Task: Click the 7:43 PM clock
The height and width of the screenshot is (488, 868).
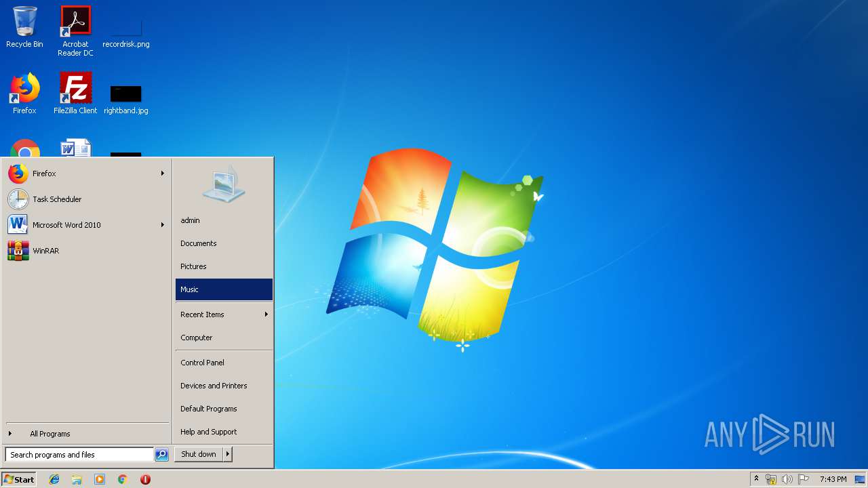Action: (833, 479)
